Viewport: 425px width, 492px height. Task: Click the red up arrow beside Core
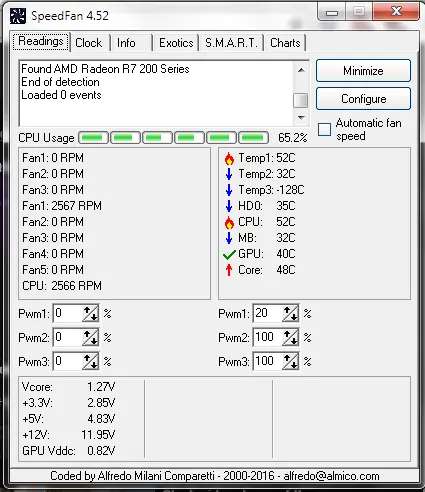pyautogui.click(x=229, y=270)
